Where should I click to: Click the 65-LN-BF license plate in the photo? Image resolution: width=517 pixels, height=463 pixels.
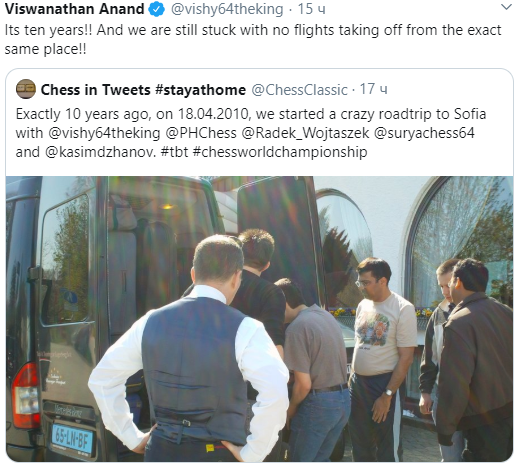[72, 440]
